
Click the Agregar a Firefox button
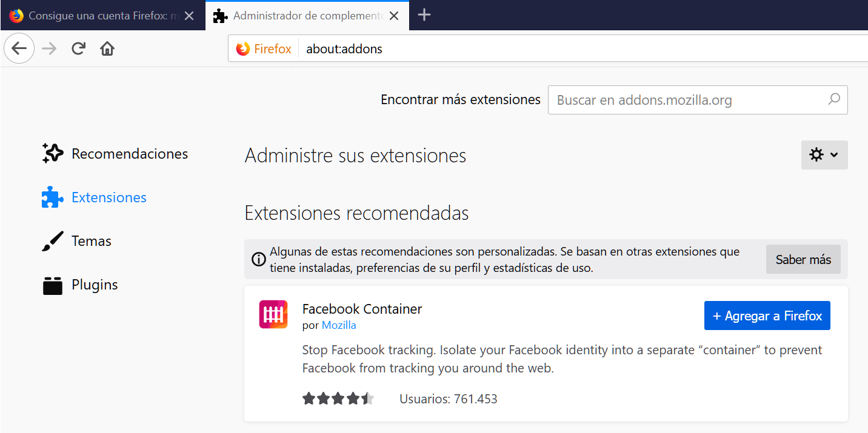click(x=767, y=315)
